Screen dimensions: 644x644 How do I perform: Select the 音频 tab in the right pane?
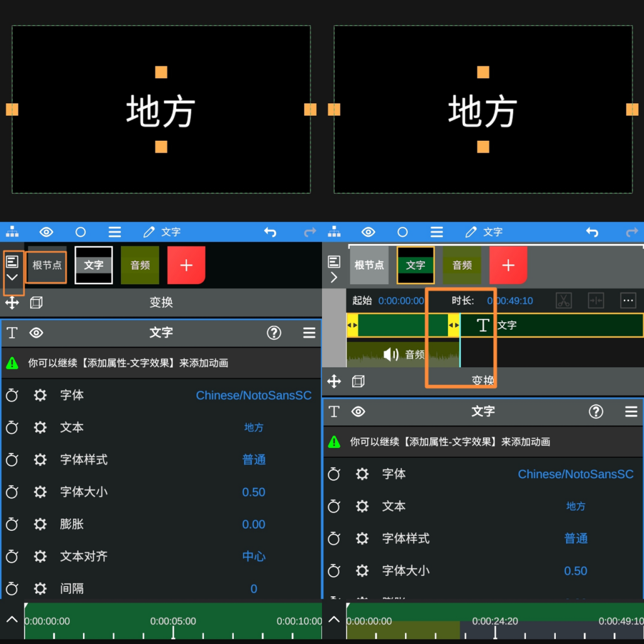pos(462,265)
